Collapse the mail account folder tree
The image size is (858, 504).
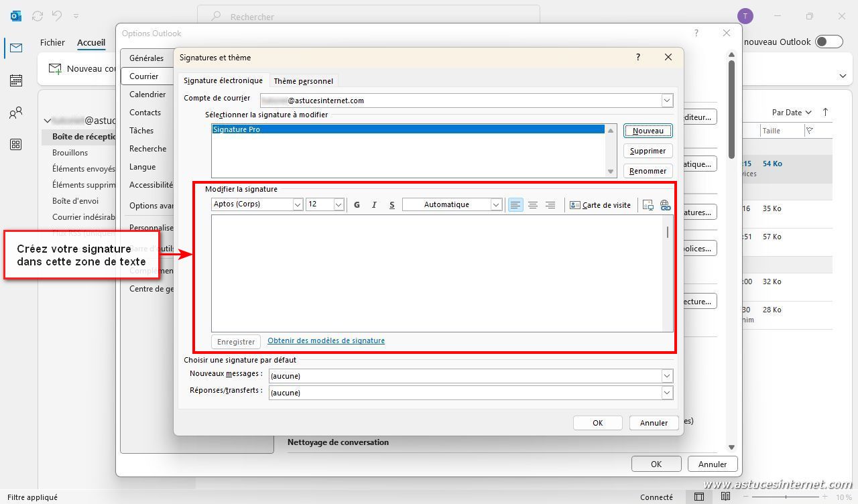tap(47, 121)
